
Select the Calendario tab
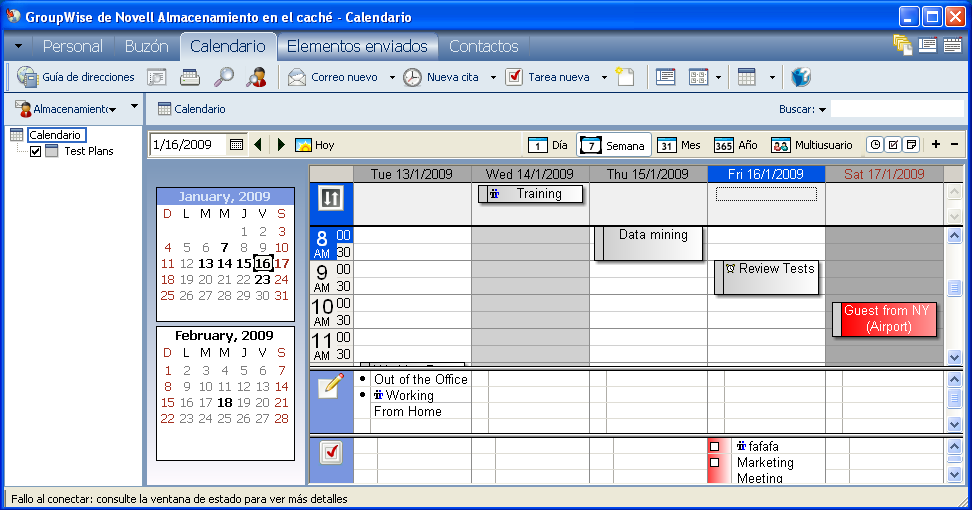point(228,46)
